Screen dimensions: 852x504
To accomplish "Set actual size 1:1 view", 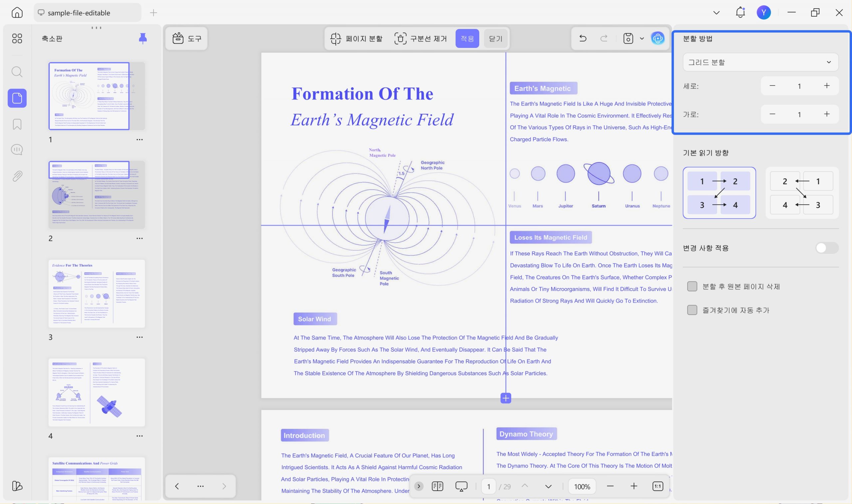I will pyautogui.click(x=658, y=486).
